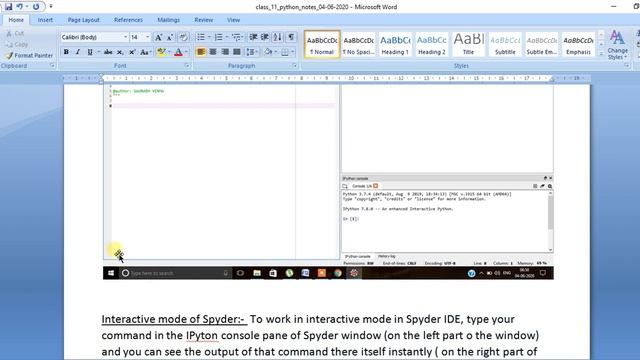Expand the Styles gallery

click(601, 54)
